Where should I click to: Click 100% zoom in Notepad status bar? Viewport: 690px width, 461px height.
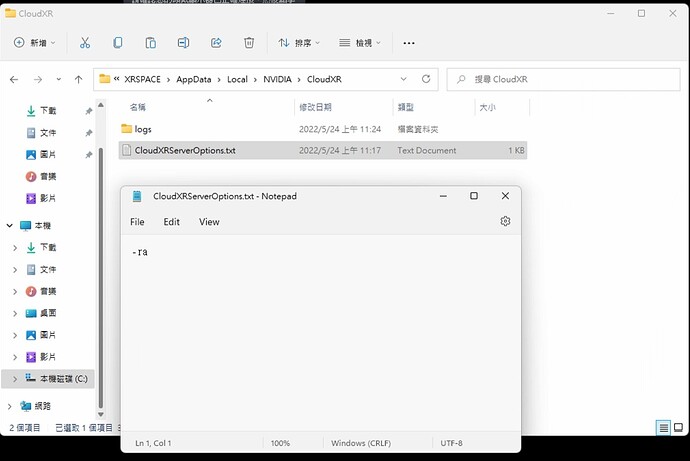280,443
